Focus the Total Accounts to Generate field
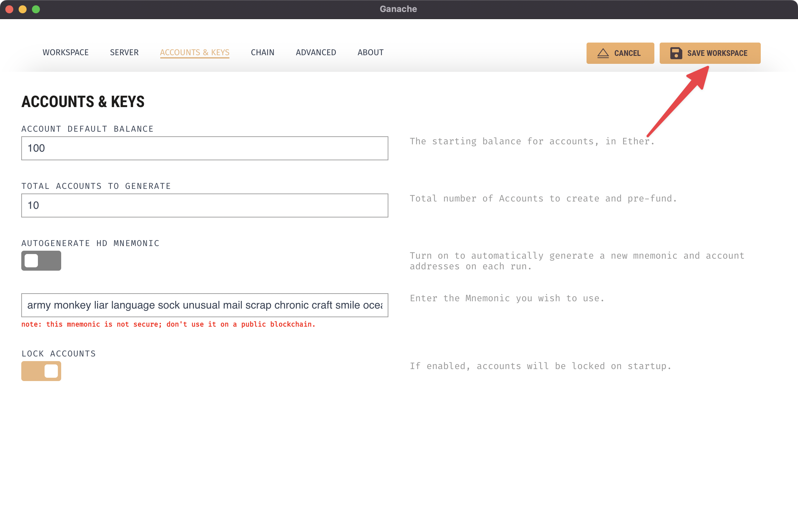Screen dimensions: 798x532 [204, 205]
